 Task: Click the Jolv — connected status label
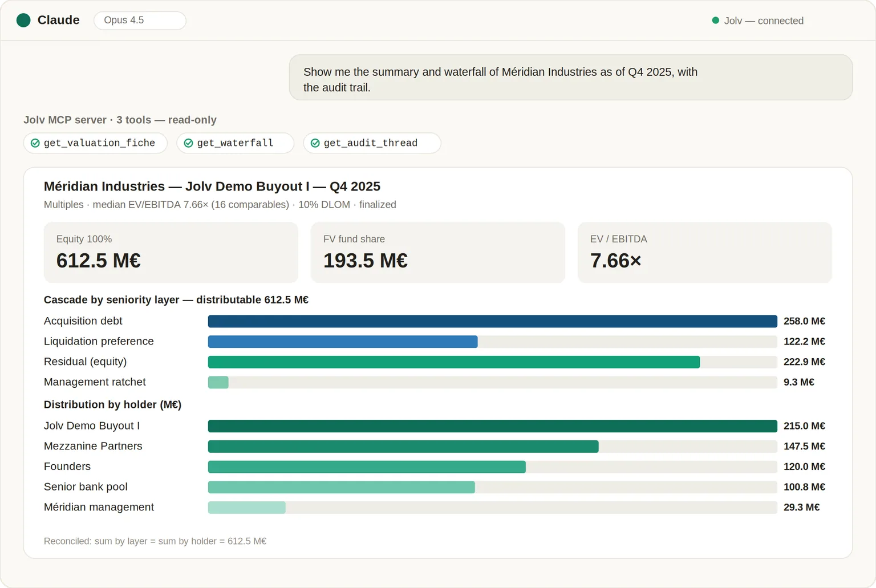tap(764, 21)
